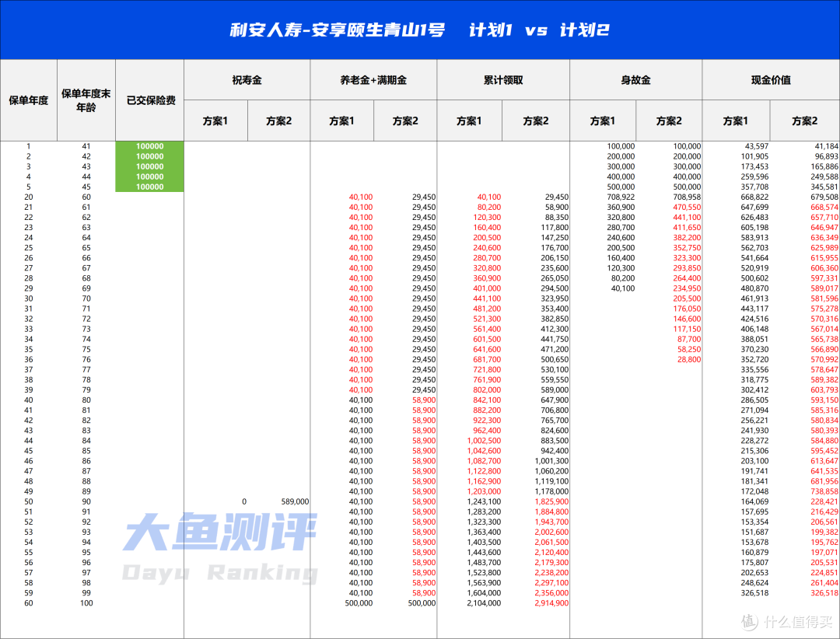The height and width of the screenshot is (639, 840).
Task: Click the 养老金+满期金 group header
Action: click(x=373, y=80)
